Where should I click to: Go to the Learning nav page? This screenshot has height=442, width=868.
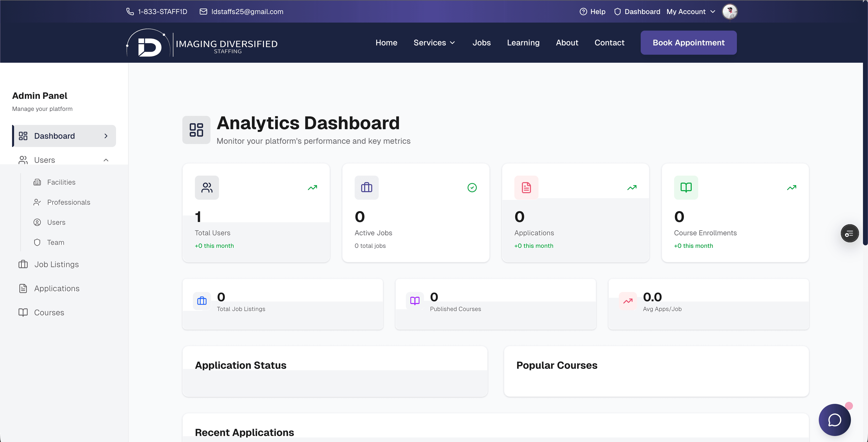click(x=523, y=43)
